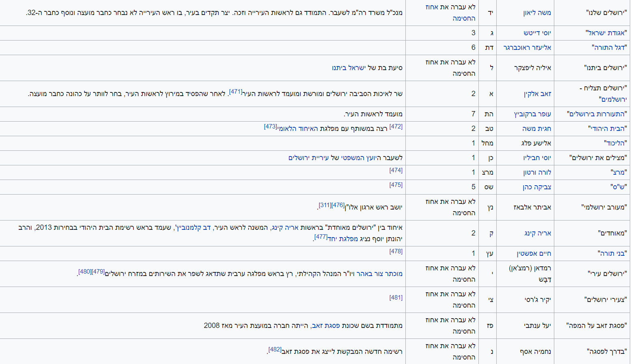The image size is (631, 364).
Task: Open the זאב אלקין link
Action: pyautogui.click(x=537, y=94)
